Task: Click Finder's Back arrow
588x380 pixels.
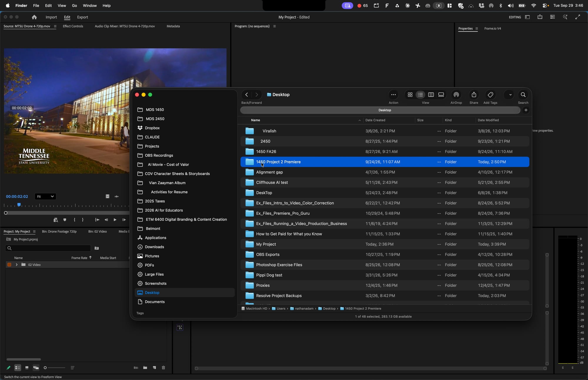Action: (247, 95)
